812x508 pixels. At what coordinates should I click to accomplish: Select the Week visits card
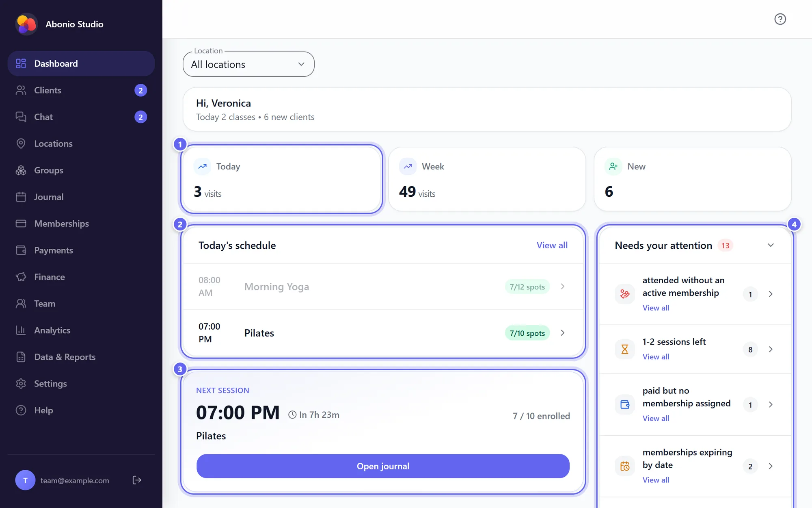tap(487, 179)
